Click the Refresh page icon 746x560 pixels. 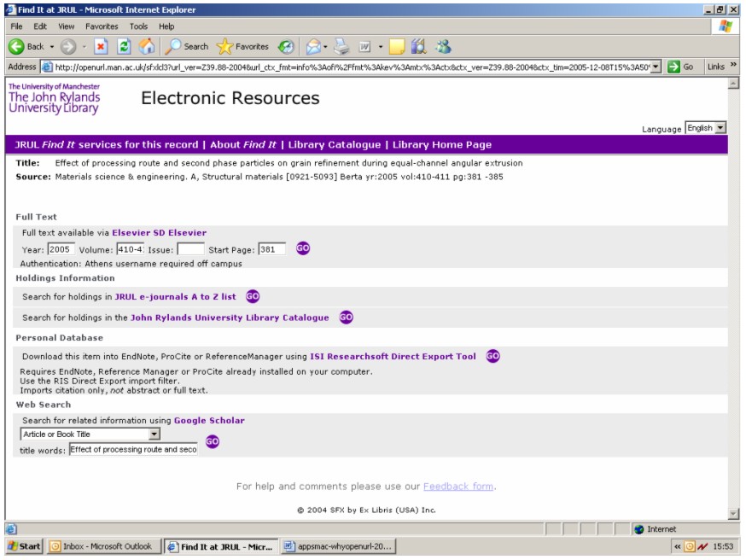124,47
